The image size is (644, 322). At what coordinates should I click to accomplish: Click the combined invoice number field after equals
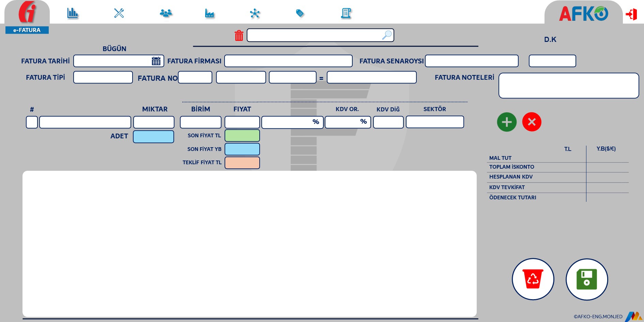click(372, 77)
